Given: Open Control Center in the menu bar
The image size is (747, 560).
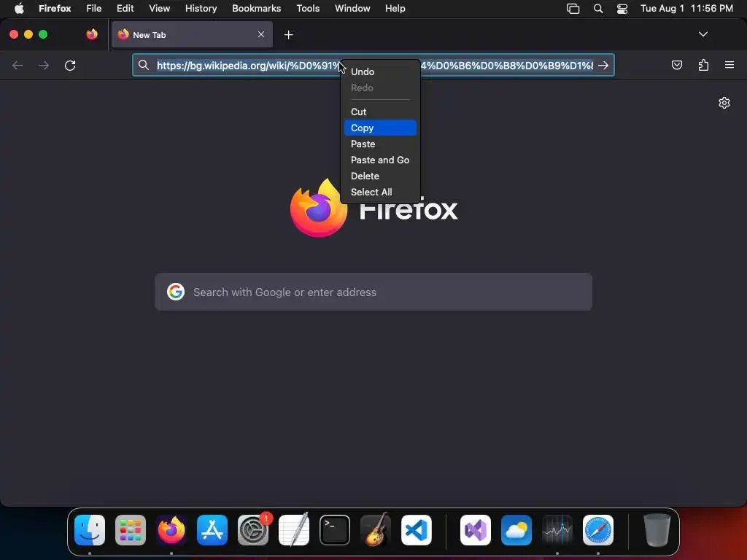Looking at the screenshot, I should [622, 9].
